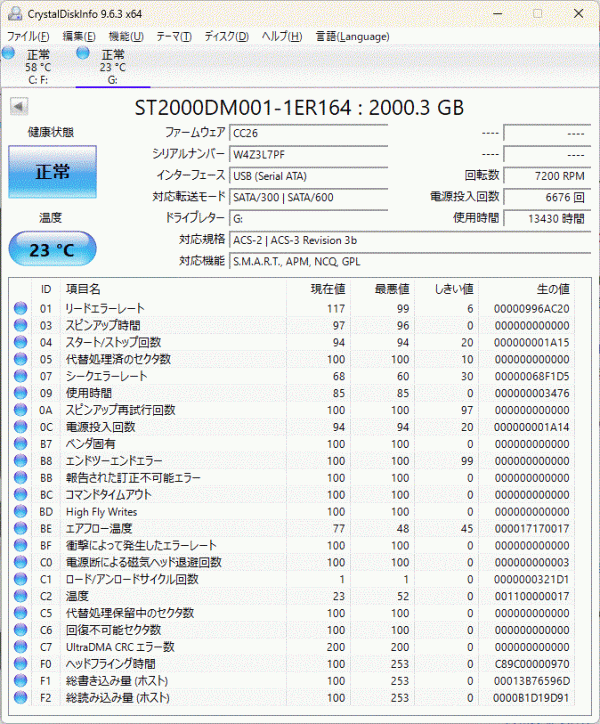Click the status icon for BF 衝撃によって発生したエラーレート
Screen dimensions: 600x724
pyautogui.click(x=20, y=545)
